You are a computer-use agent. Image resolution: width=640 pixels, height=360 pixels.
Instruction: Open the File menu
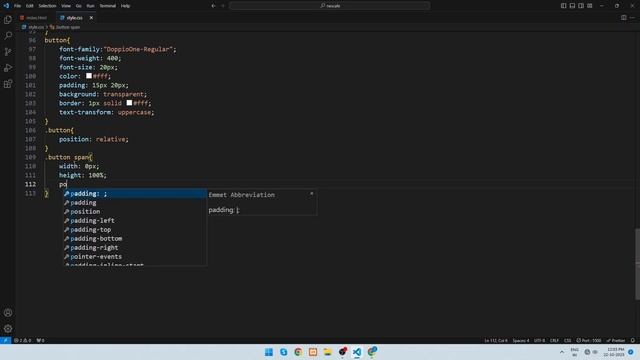coord(17,6)
